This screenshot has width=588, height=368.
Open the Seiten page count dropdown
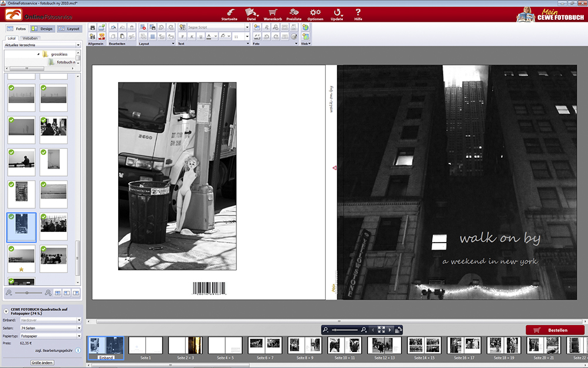(79, 328)
